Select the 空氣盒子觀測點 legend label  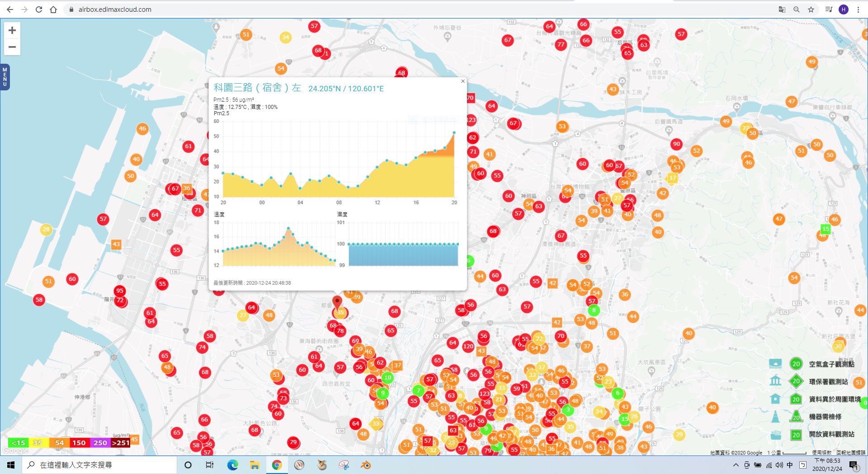click(832, 364)
